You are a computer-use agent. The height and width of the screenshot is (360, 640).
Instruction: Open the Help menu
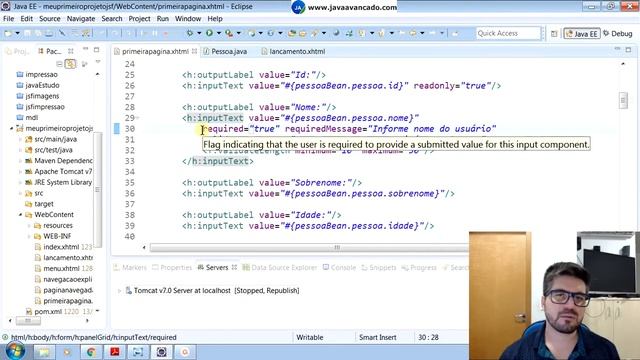(215, 19)
